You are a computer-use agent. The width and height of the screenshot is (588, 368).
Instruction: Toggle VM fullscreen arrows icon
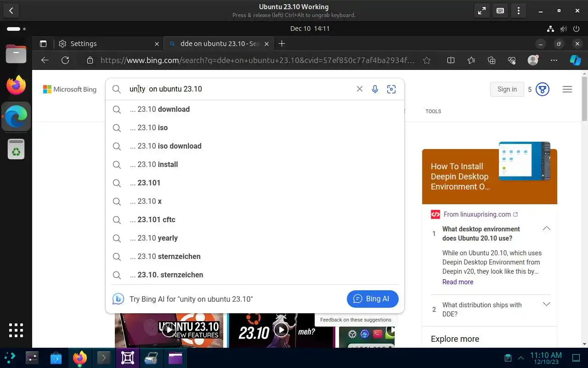point(482,11)
